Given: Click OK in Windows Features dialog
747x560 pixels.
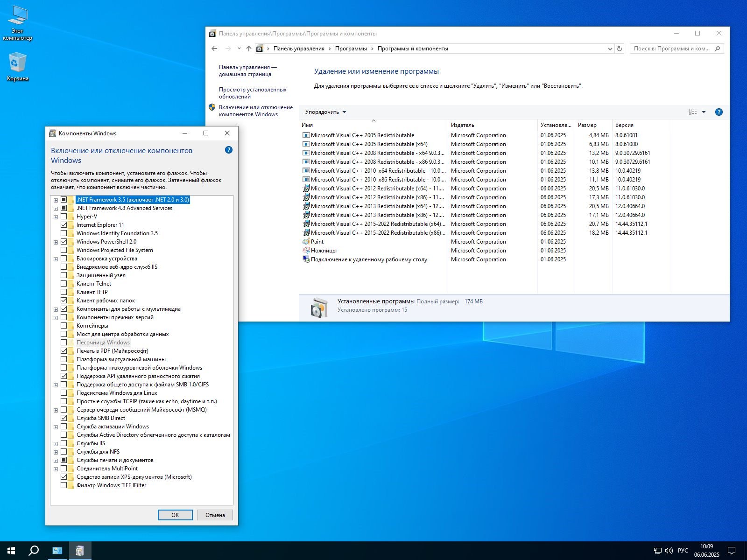Looking at the screenshot, I should coord(175,515).
